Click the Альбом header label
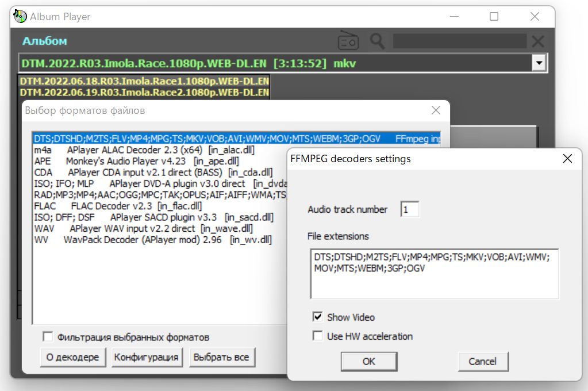588x391 pixels. click(45, 41)
